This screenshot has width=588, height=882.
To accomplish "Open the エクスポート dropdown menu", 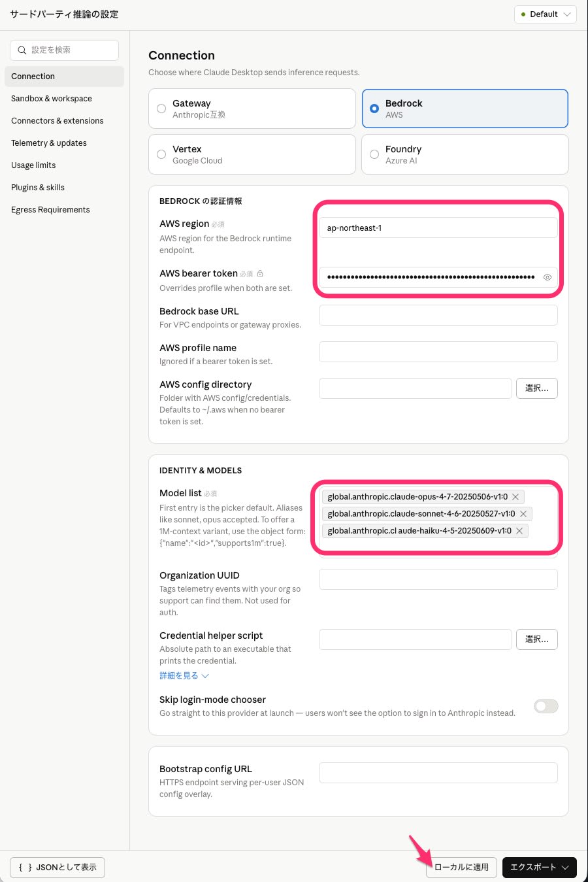I will 539,867.
